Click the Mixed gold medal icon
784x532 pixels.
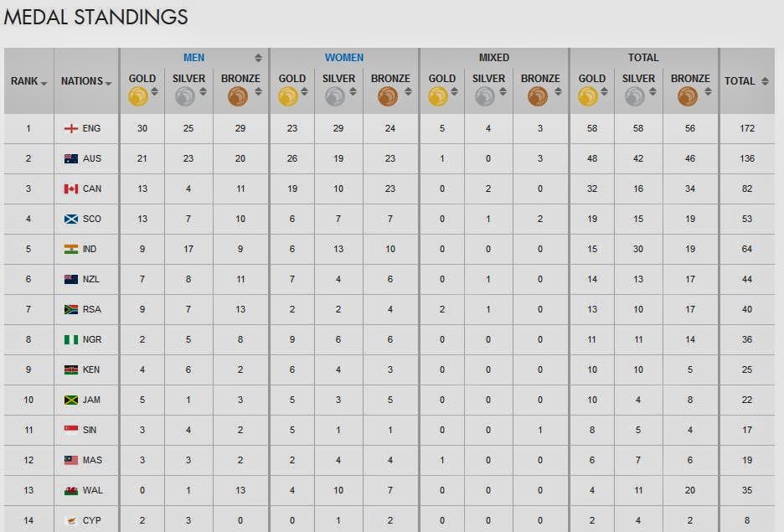click(x=438, y=96)
